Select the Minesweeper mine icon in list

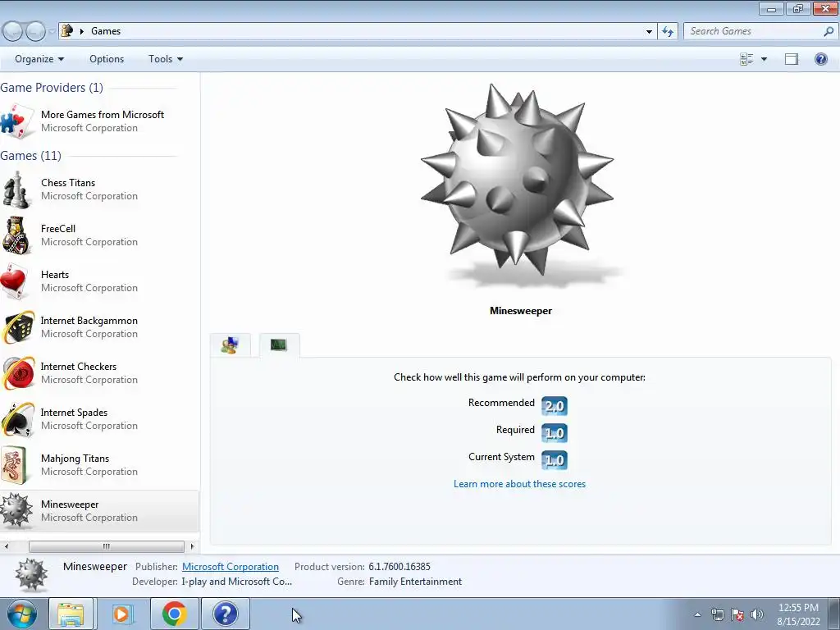tap(16, 510)
